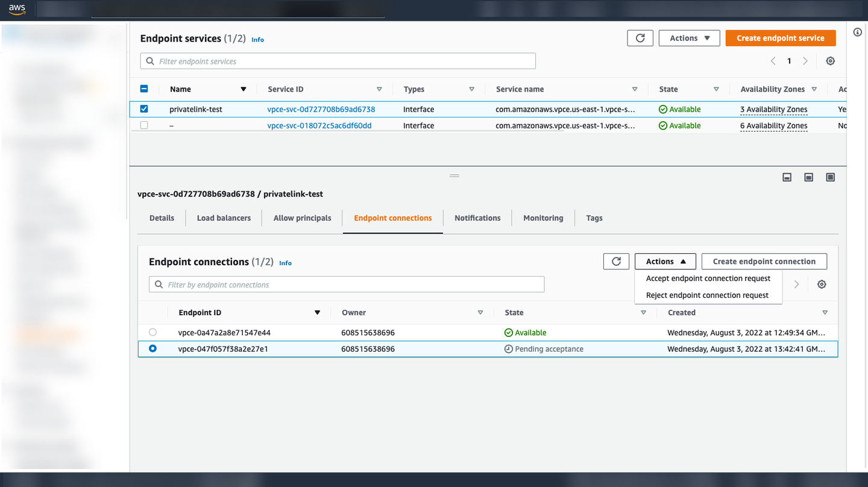Select radio for vpce-047f057f38a2e27e1
Screen dimensions: 868x487
pyautogui.click(x=153, y=348)
